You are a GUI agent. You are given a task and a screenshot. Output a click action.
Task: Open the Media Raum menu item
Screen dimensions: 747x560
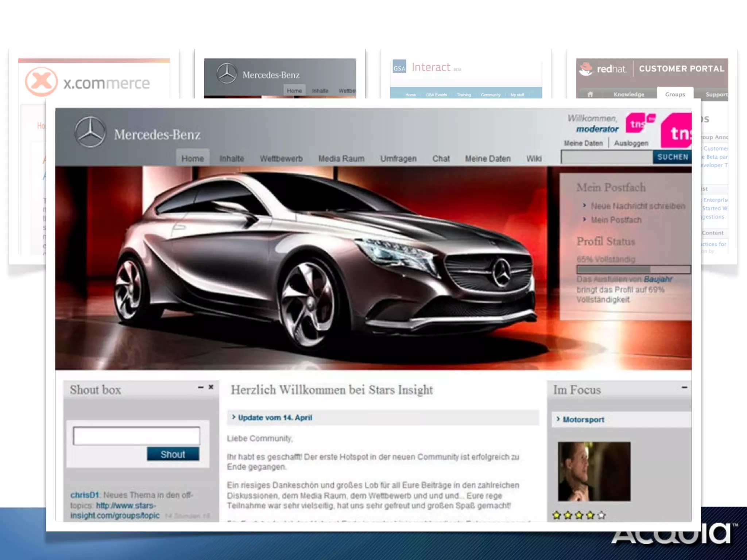coord(341,159)
